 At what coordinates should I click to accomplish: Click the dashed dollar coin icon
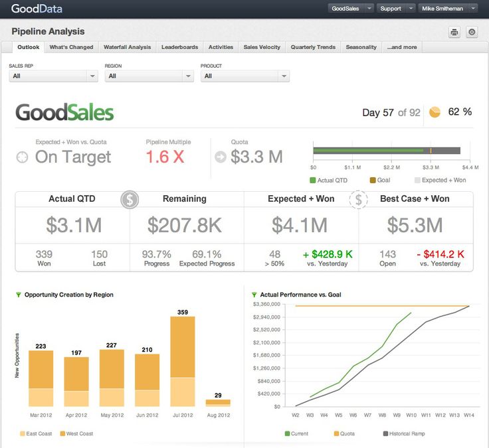(358, 199)
